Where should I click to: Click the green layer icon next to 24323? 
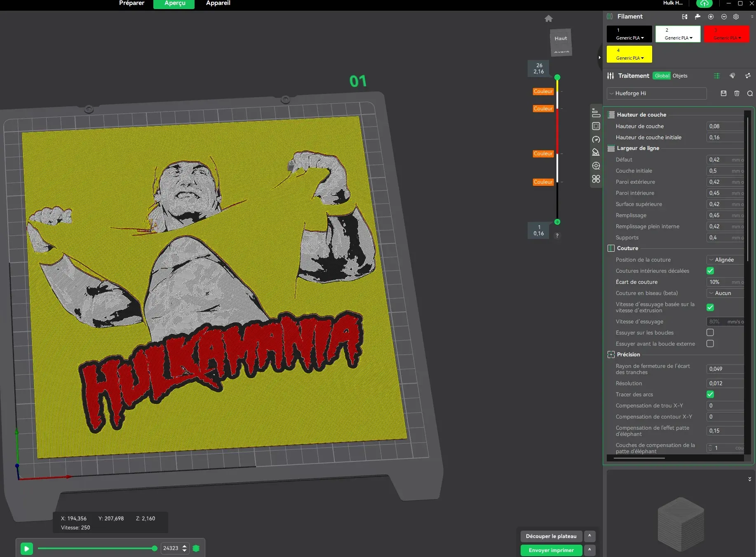click(196, 548)
